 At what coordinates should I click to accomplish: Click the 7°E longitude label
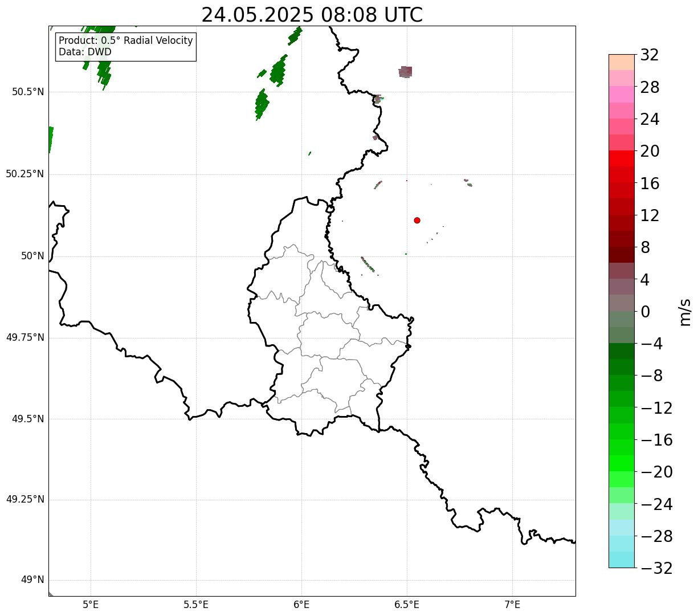(512, 605)
